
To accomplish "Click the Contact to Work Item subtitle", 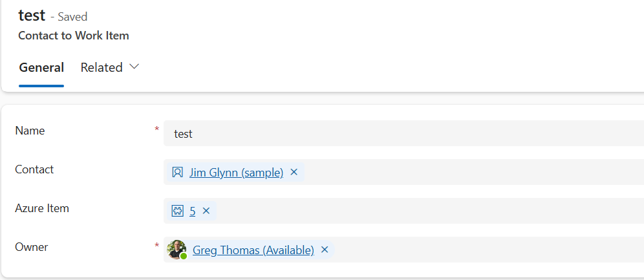I will point(74,36).
